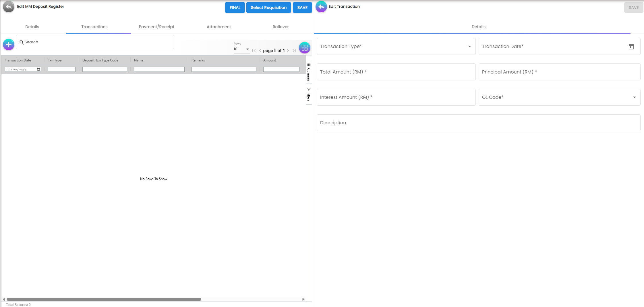Click the Total Records: 0 text
Image resolution: width=644 pixels, height=307 pixels.
pyautogui.click(x=18, y=305)
